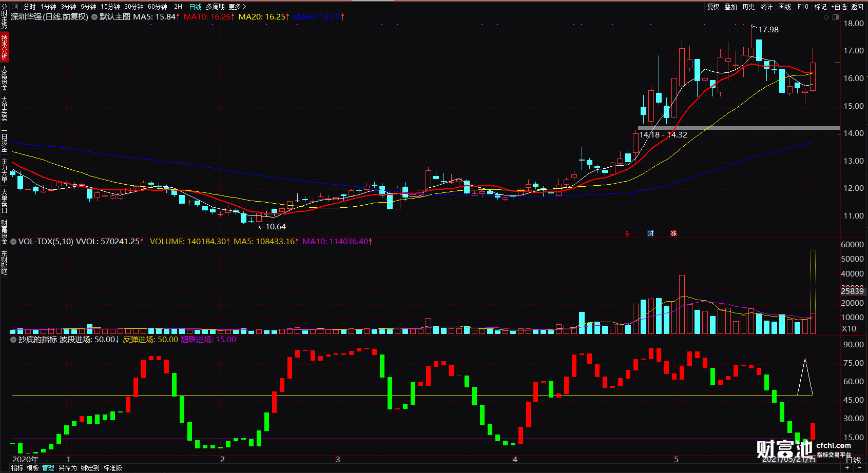
Task: Select the 2H period
Action: (178, 7)
